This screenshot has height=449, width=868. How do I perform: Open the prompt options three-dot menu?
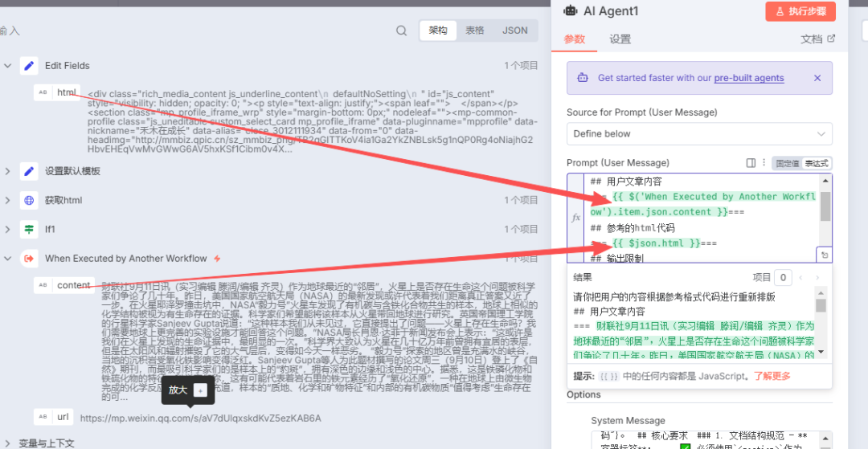coord(764,162)
